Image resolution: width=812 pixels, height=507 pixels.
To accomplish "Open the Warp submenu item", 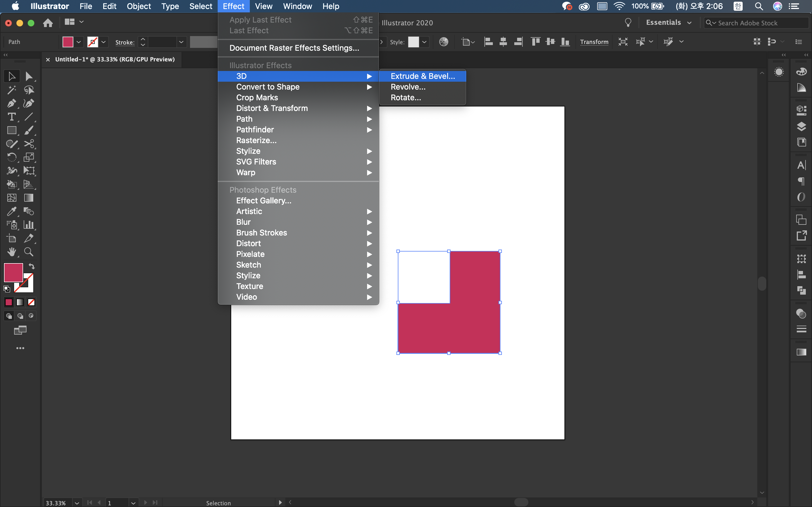I will 246,172.
